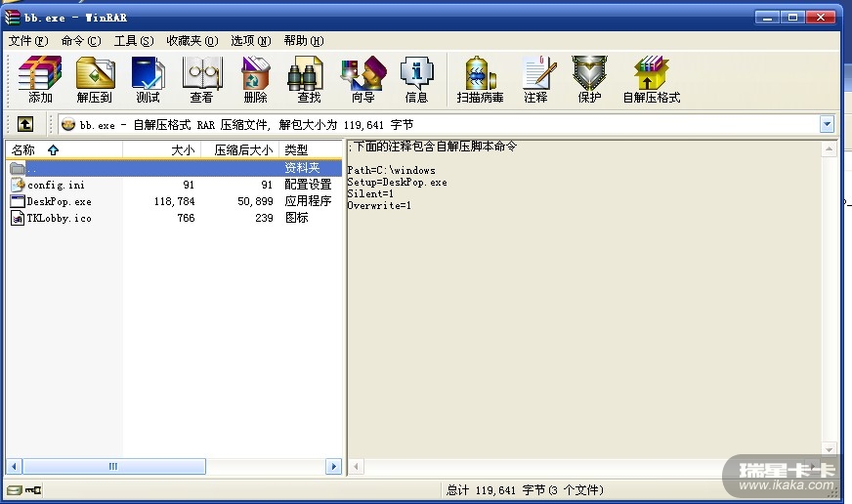Expand the archive path dropdown arrow
Viewport: 852px width, 504px height.
827,124
